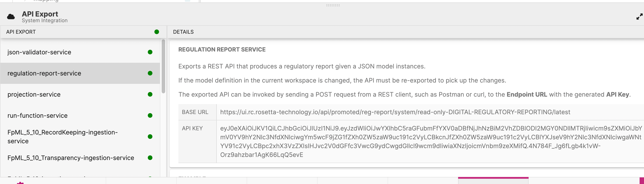Expand the API Export panel to fullscreen
This screenshot has height=184, width=644.
coord(639,16)
